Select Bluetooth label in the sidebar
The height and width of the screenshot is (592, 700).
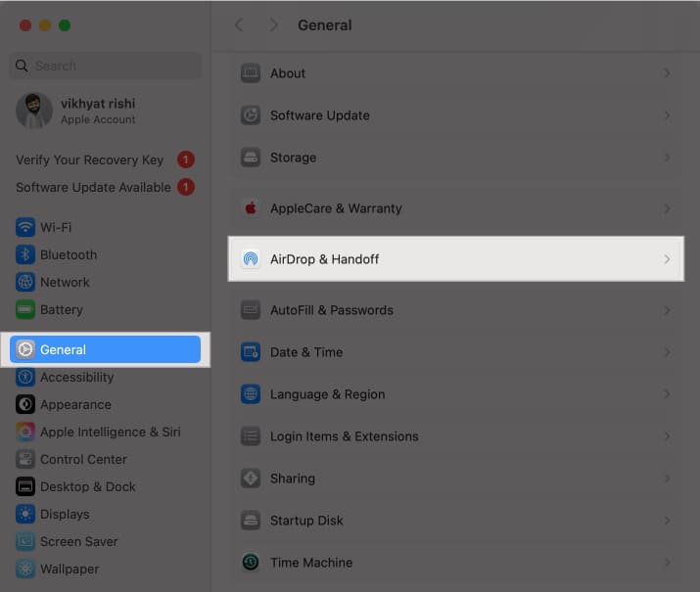(x=69, y=254)
